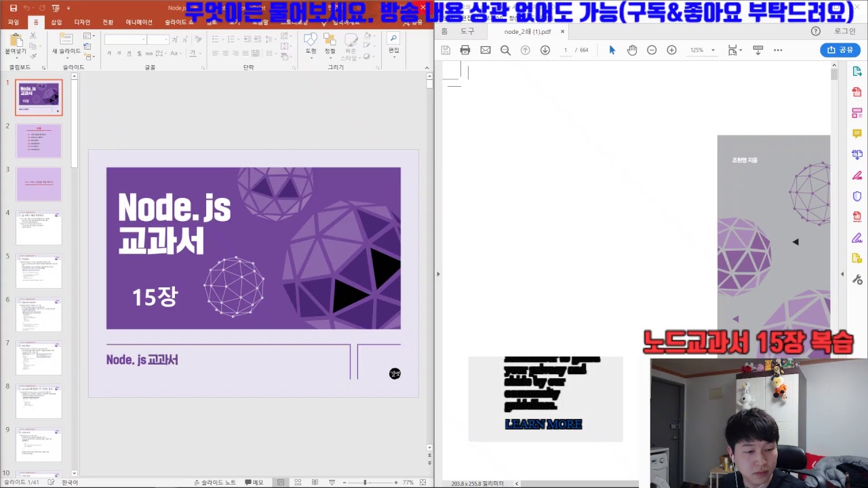Open Acrobat help question mark
This screenshot has height=488, width=868.
(x=816, y=31)
